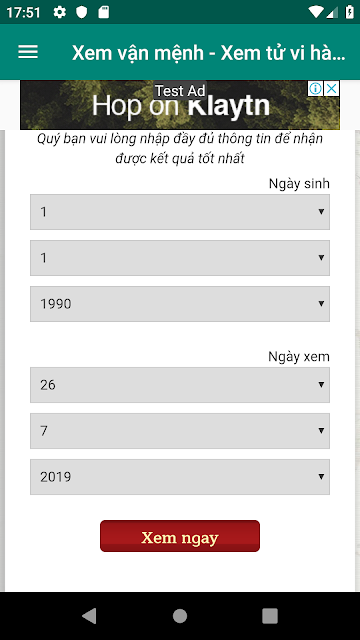Expand the birth year dropdown showing 1990
Viewport: 360px width, 640px height.
coord(180,304)
